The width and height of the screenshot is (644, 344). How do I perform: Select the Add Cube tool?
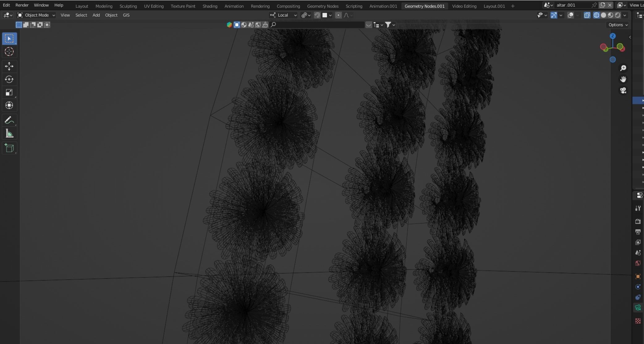[9, 148]
